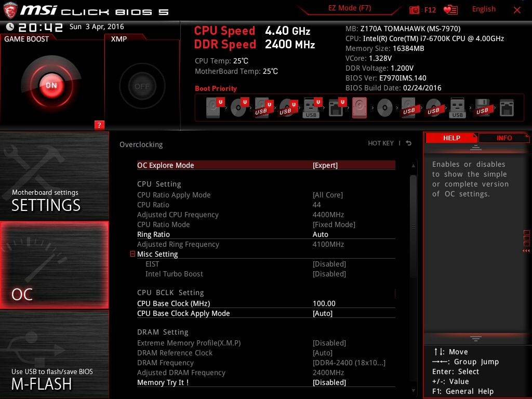Click the UEFI USB hard disk boot icon
The image size is (532, 399).
tap(263, 108)
